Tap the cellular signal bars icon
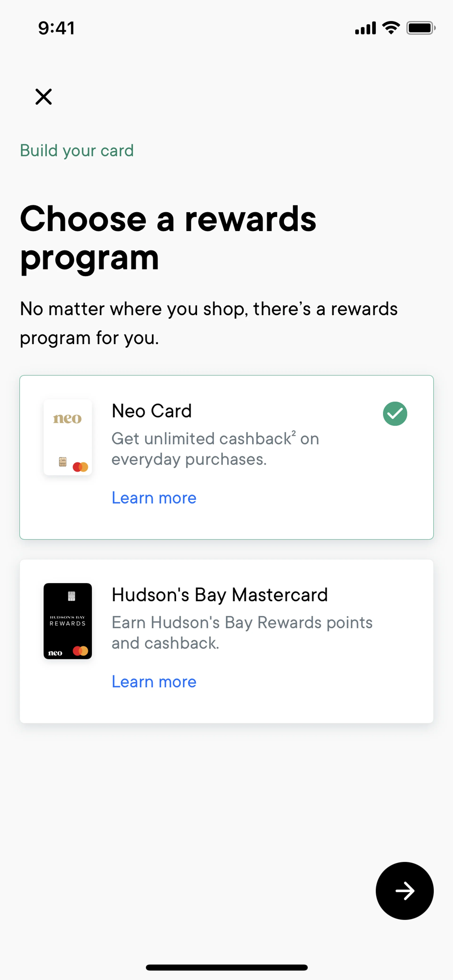The width and height of the screenshot is (453, 980). 365,28
